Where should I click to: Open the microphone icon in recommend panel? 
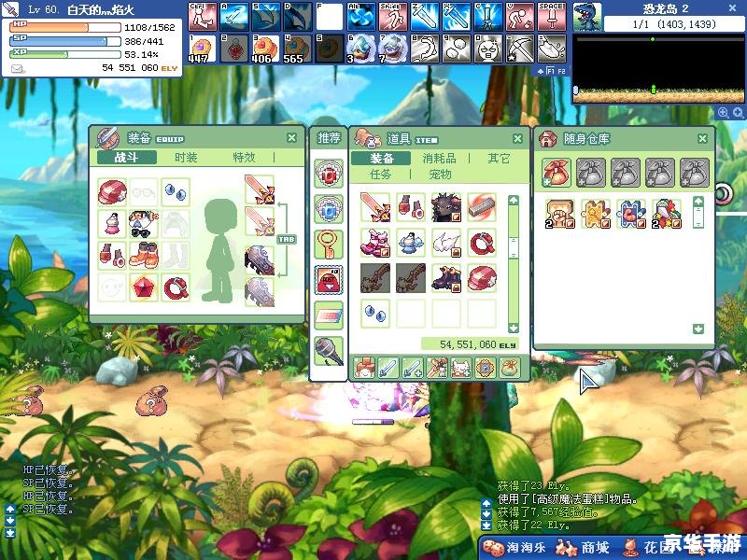tap(329, 351)
